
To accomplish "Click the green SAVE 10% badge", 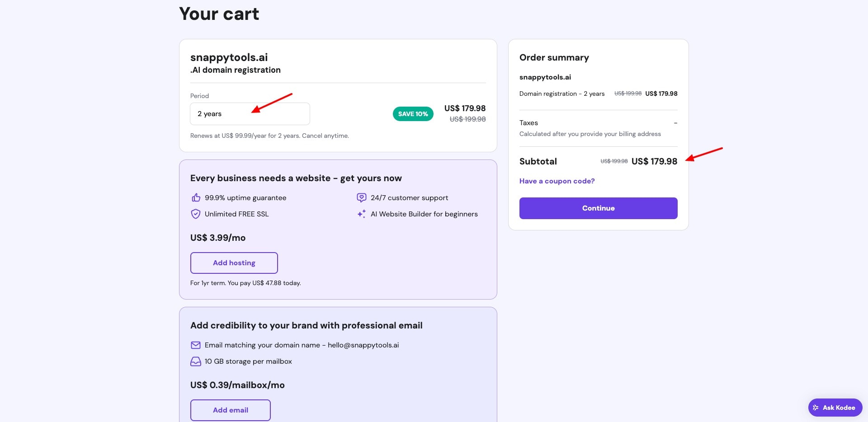I will tap(413, 114).
